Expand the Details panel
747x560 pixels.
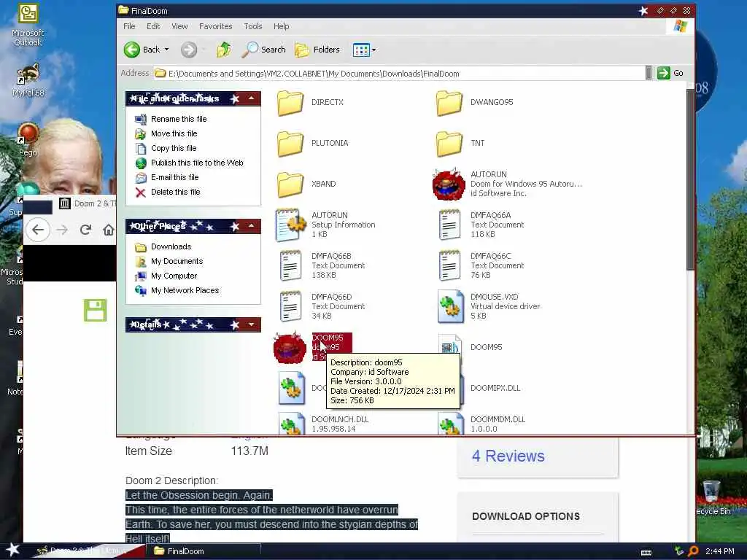pyautogui.click(x=251, y=324)
